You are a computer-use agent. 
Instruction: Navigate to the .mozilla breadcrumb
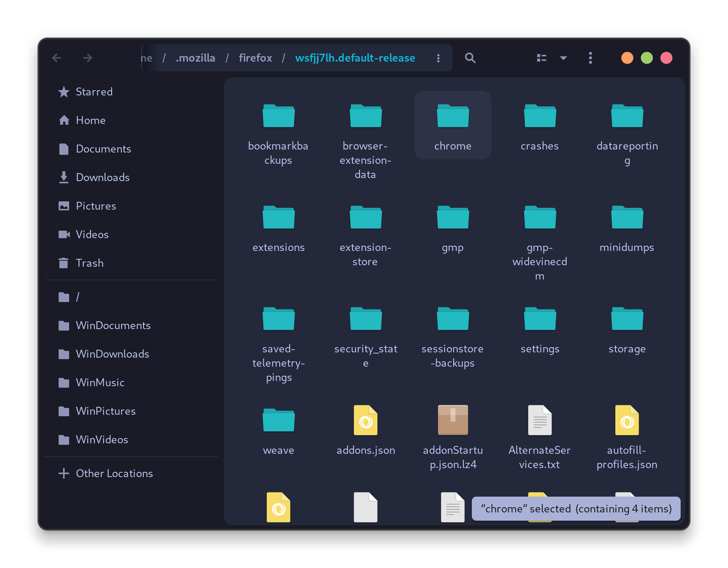click(195, 58)
